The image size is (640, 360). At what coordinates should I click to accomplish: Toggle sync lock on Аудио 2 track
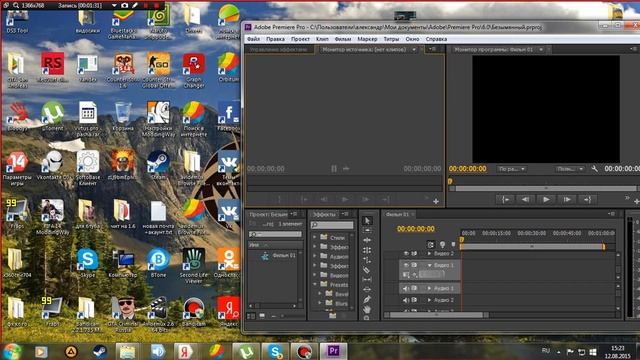point(414,300)
